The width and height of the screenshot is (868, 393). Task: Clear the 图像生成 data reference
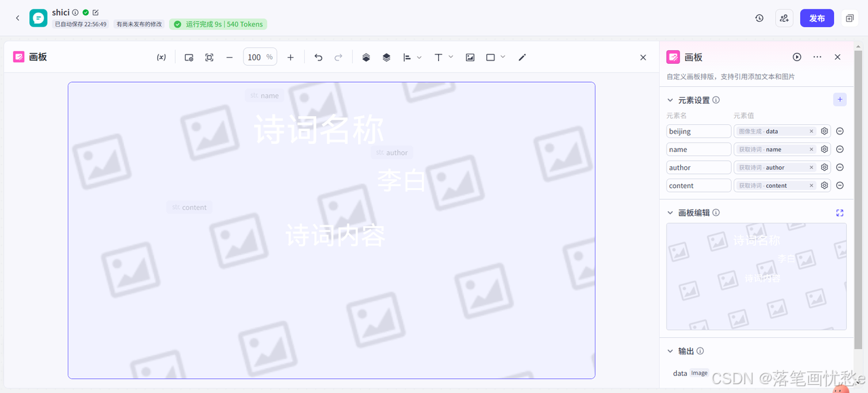[811, 131]
